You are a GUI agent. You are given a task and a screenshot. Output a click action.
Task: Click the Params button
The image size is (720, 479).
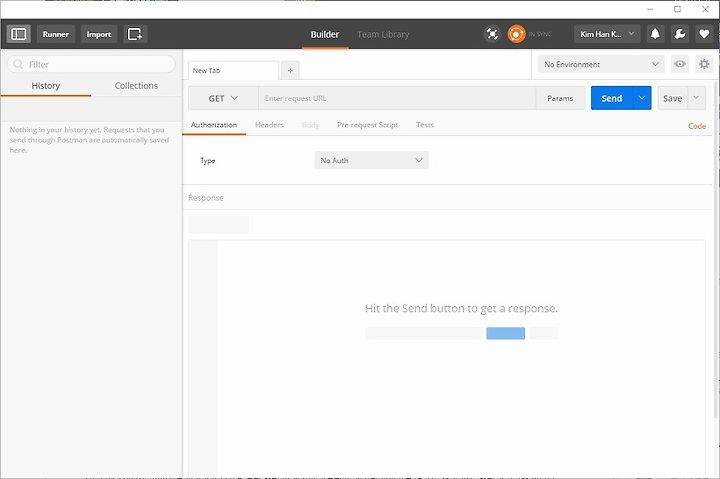pyautogui.click(x=560, y=98)
